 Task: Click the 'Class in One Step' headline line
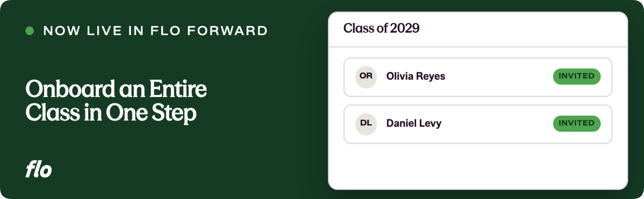coord(111,113)
